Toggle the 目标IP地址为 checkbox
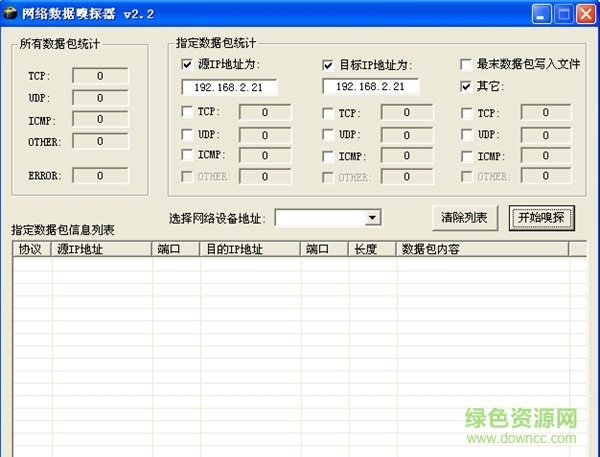 point(329,65)
